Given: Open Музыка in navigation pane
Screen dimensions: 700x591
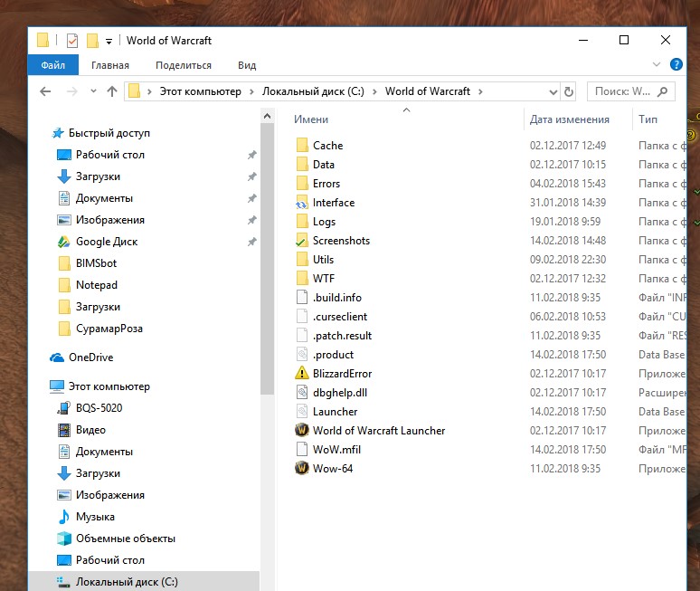Looking at the screenshot, I should (95, 517).
